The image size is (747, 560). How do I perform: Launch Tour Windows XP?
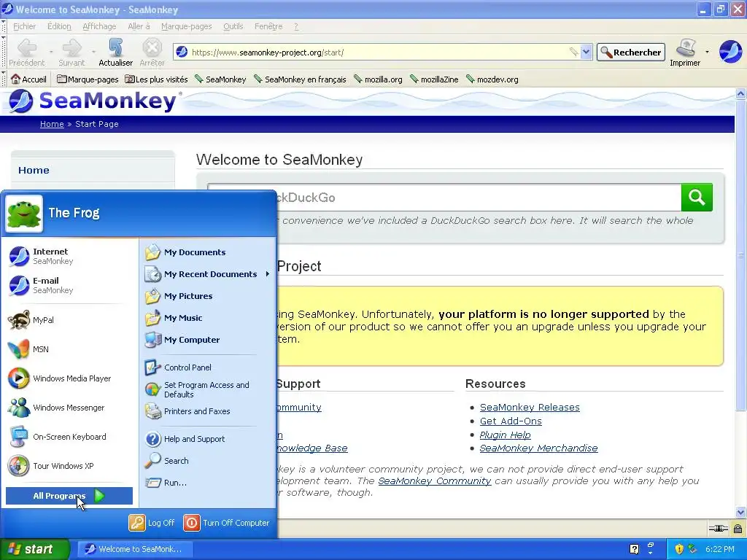tap(70, 466)
